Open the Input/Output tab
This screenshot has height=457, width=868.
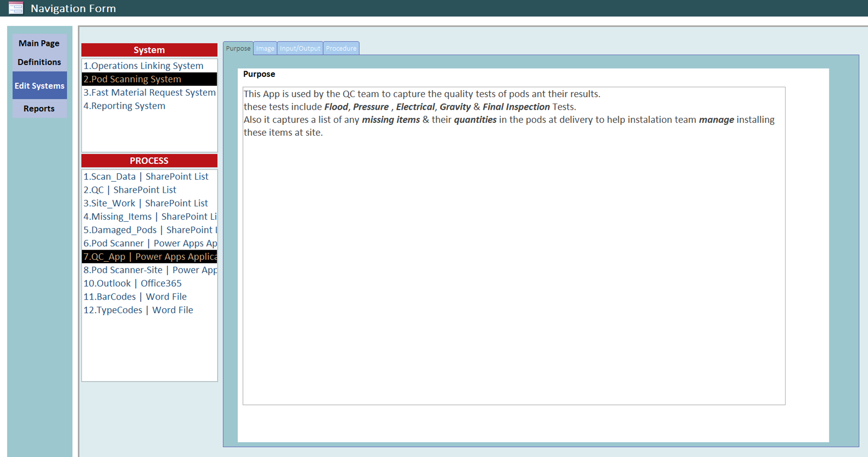(x=300, y=48)
